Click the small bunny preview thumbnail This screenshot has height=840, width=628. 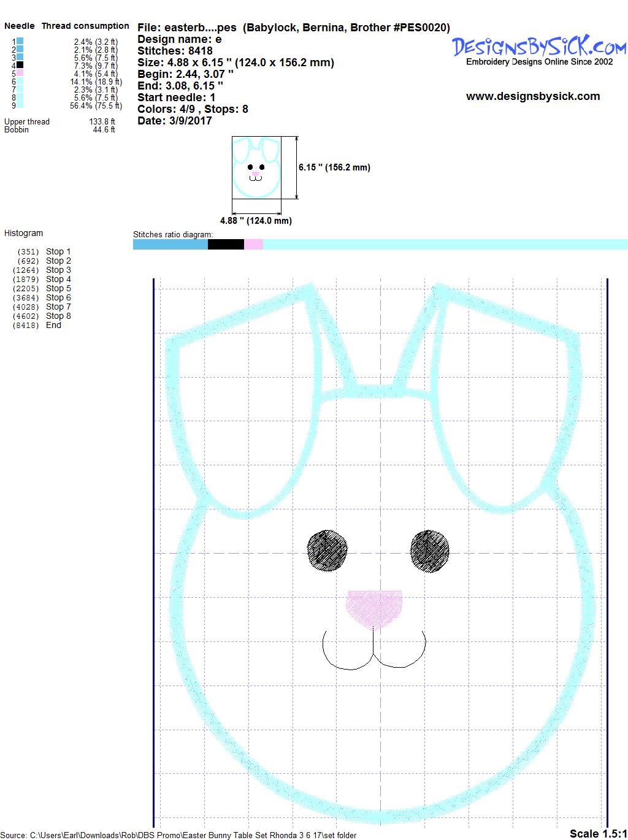tap(256, 167)
